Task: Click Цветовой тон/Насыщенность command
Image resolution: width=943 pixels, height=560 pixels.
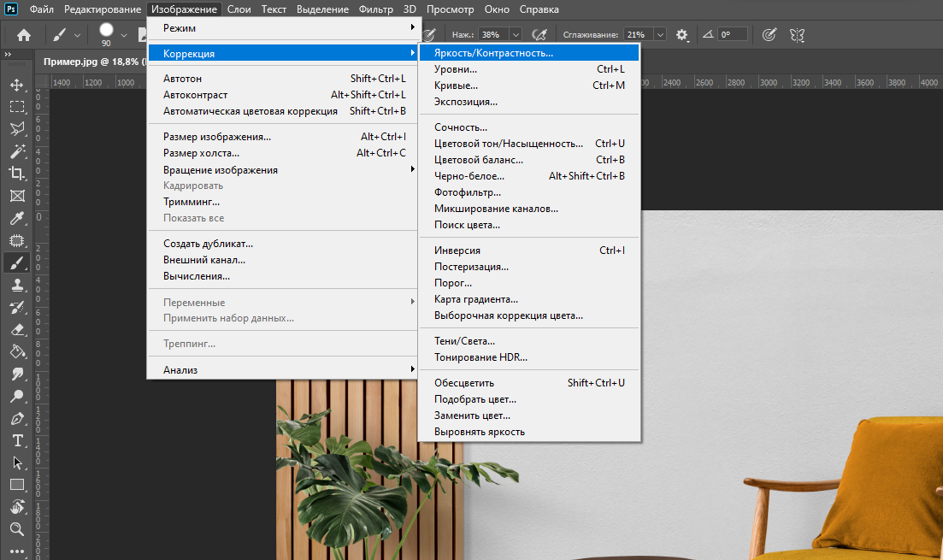Action: [x=508, y=144]
